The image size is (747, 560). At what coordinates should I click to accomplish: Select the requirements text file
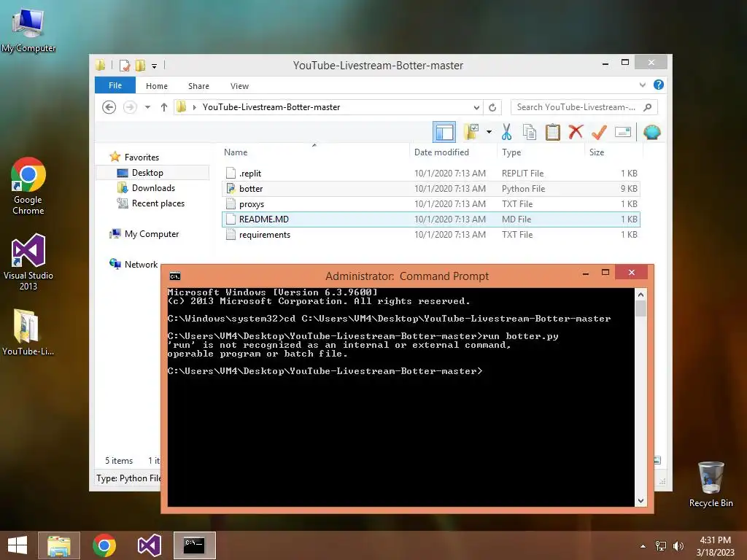click(x=430, y=234)
